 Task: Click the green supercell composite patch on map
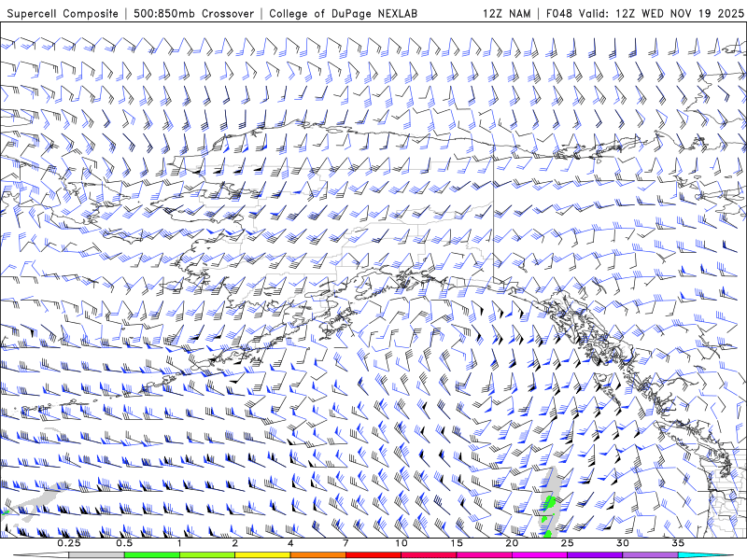(549, 502)
